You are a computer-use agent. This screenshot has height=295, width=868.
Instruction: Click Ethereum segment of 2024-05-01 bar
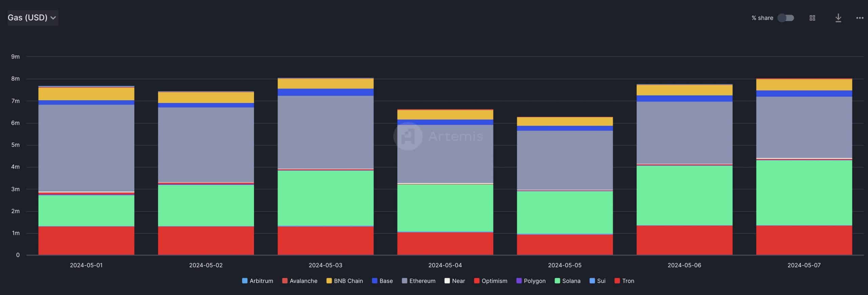pos(86,148)
